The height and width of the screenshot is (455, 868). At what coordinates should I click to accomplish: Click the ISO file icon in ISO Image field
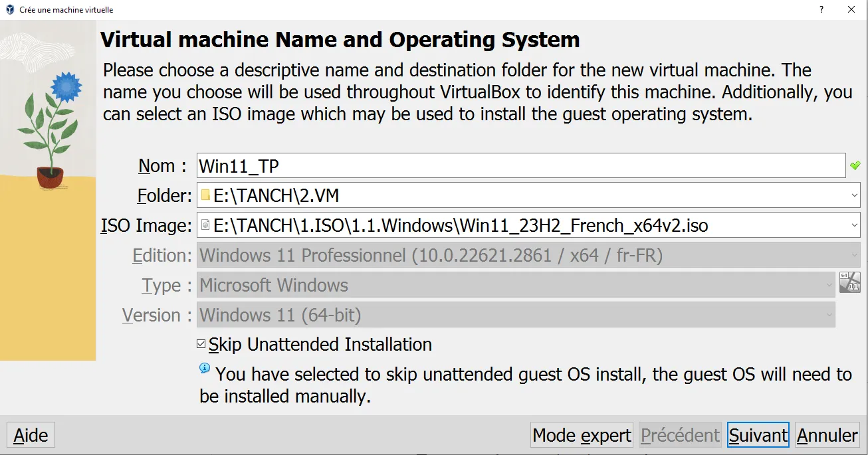[x=205, y=225]
